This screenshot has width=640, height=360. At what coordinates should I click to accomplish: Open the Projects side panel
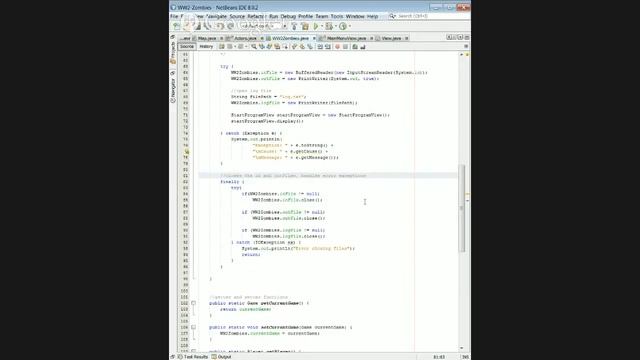click(x=173, y=53)
